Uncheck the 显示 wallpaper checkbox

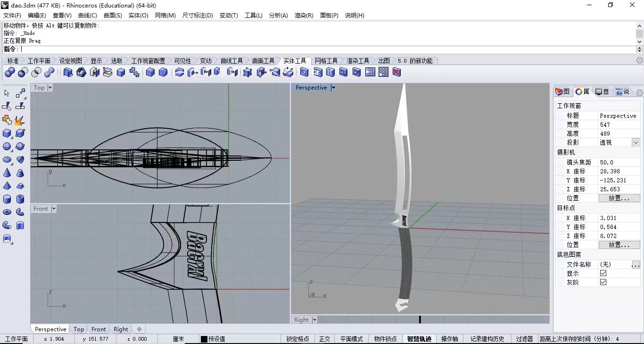coord(603,273)
